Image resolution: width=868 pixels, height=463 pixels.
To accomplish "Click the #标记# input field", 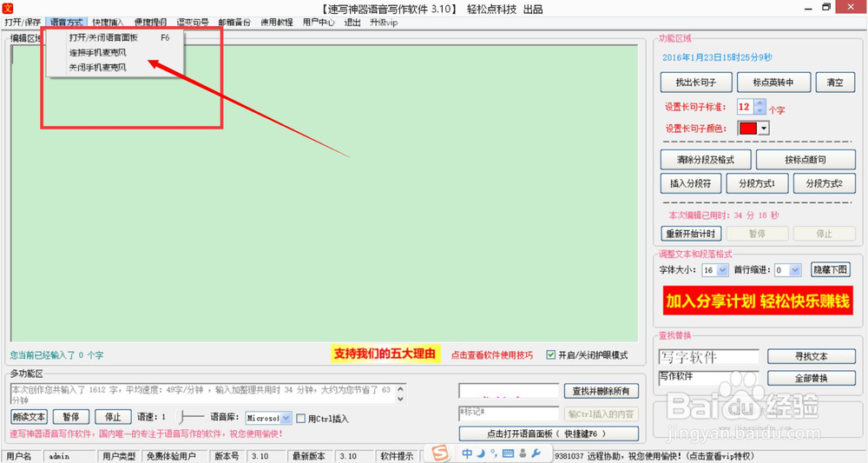I will pyautogui.click(x=509, y=413).
